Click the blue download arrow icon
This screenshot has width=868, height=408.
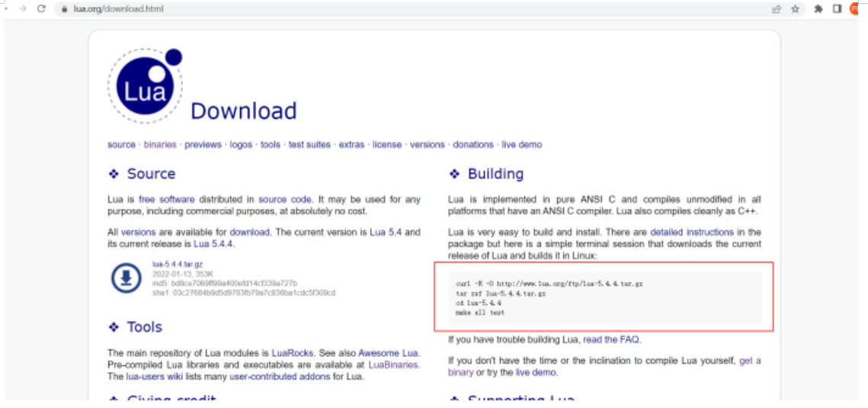(x=127, y=278)
